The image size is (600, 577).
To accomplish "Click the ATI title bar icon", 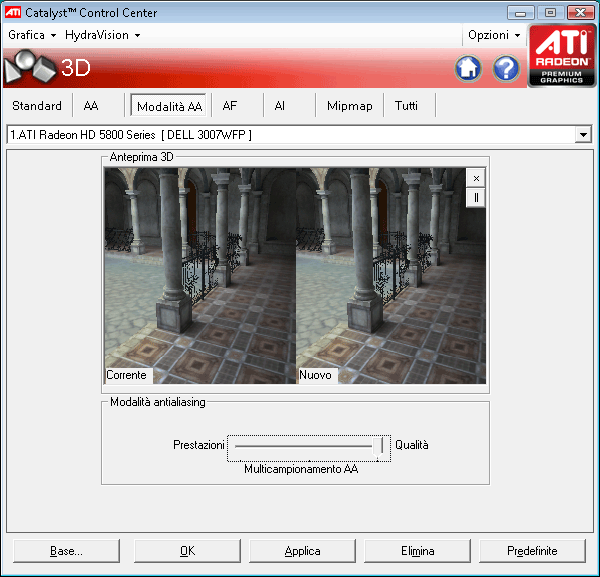I will click(13, 12).
